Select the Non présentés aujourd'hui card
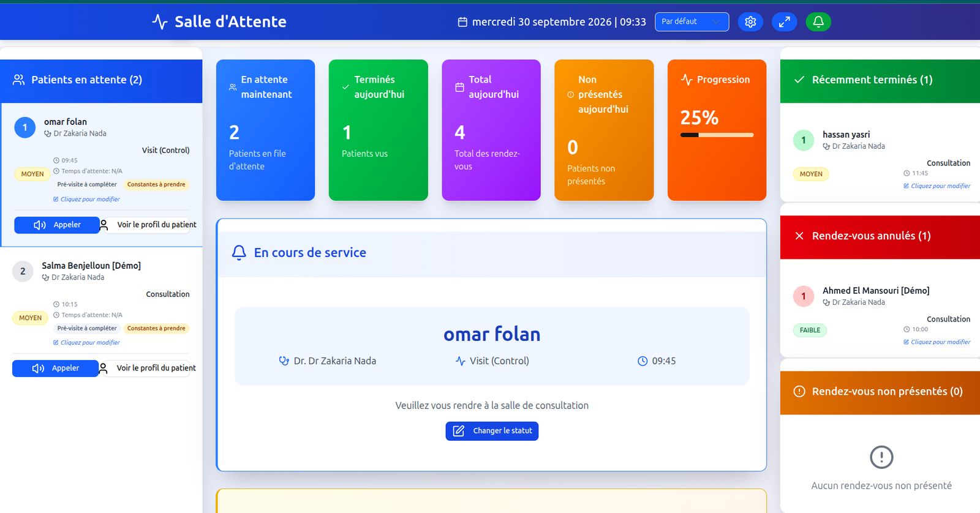 tap(604, 130)
